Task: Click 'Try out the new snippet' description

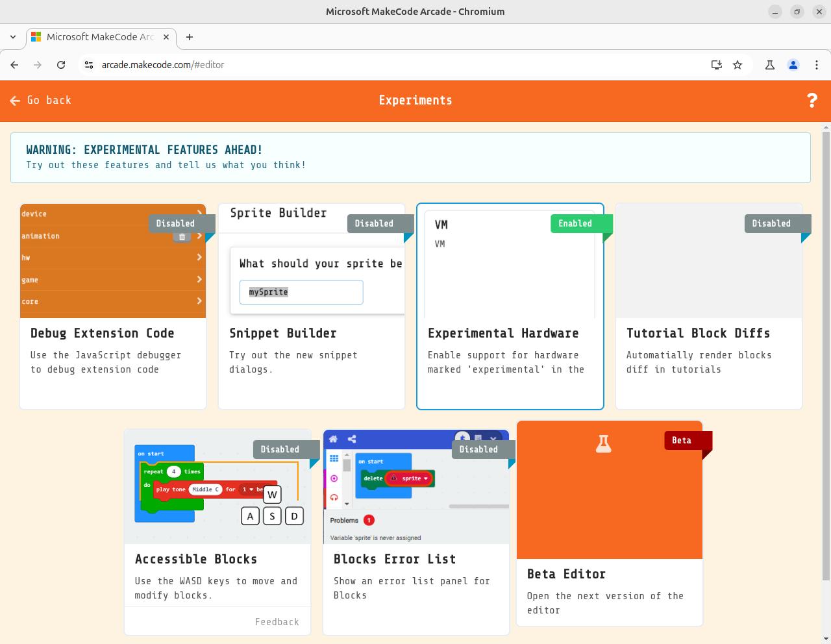Action: (293, 362)
